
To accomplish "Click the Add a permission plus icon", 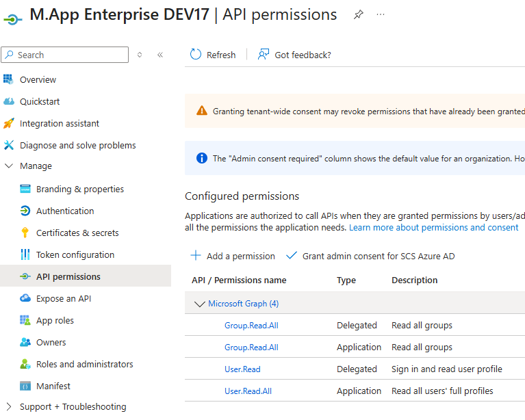I will coord(196,256).
